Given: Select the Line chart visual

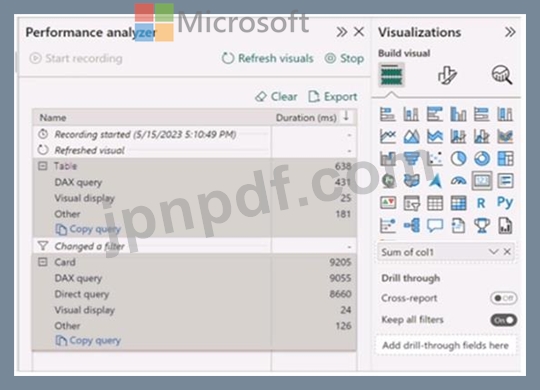Looking at the screenshot, I should pyautogui.click(x=388, y=136).
